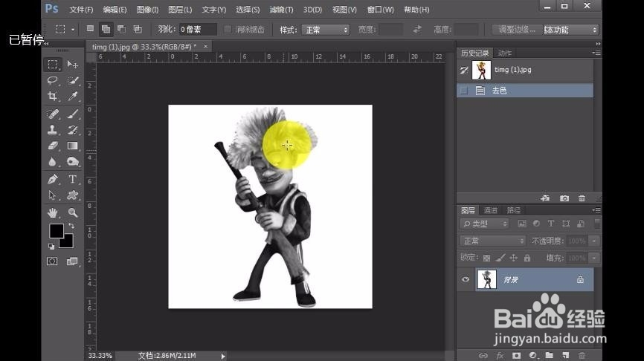Swap foreground and background colors
The image size is (644, 361).
[71, 226]
